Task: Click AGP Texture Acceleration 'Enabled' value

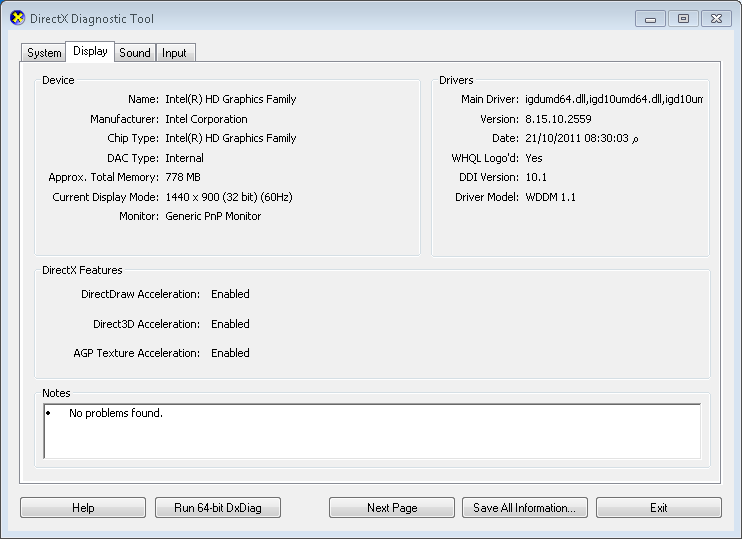Action: (230, 353)
